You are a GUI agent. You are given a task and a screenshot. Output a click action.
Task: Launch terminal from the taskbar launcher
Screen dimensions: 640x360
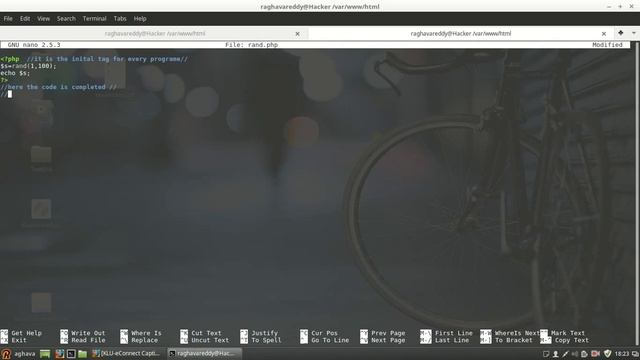click(x=71, y=354)
